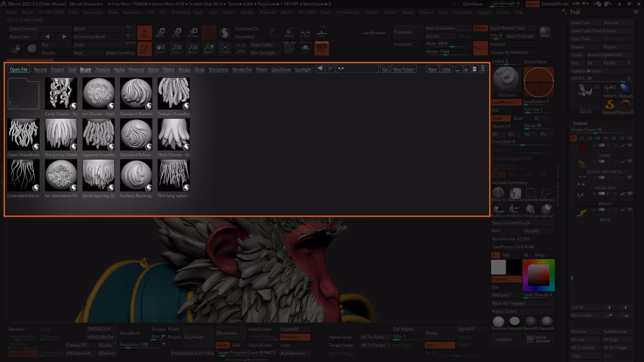644x362 pixels.
Task: Toggle the Floor grid icon
Action: (321, 33)
